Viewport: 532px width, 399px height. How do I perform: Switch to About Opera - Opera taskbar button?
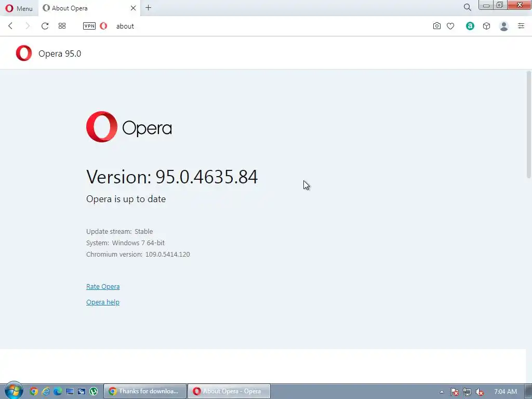(229, 391)
